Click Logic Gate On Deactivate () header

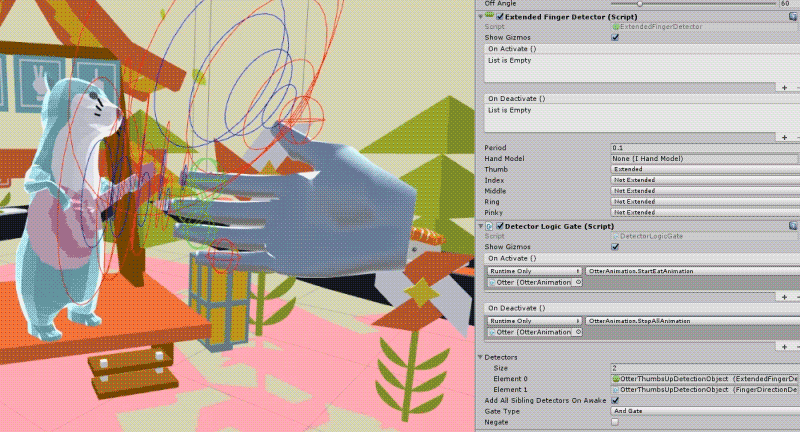(x=516, y=308)
